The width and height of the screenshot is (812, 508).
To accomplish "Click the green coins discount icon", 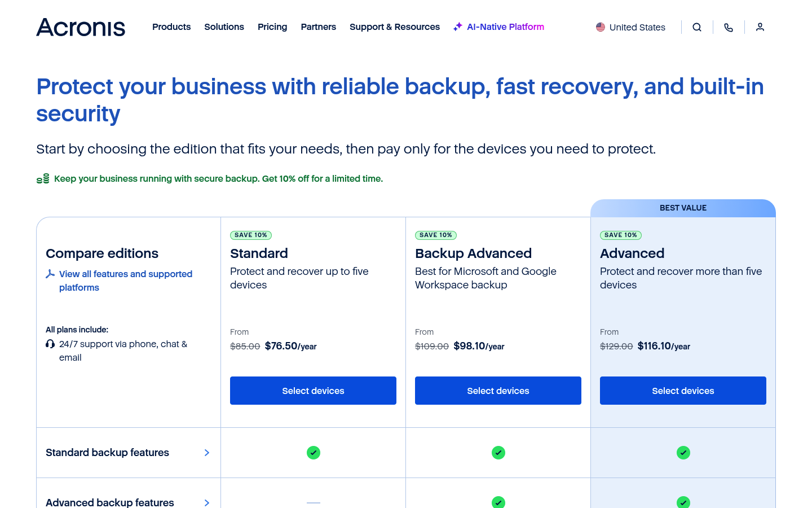I will click(x=43, y=178).
